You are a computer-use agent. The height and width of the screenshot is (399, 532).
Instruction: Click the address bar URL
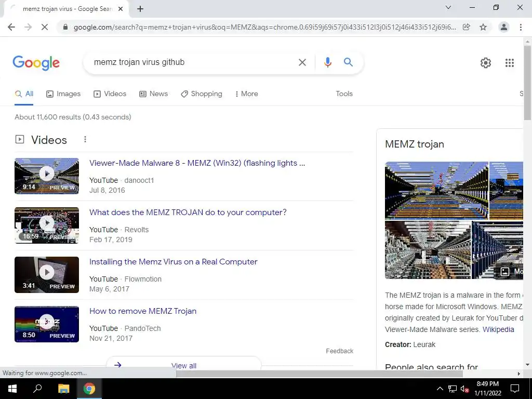(264, 27)
